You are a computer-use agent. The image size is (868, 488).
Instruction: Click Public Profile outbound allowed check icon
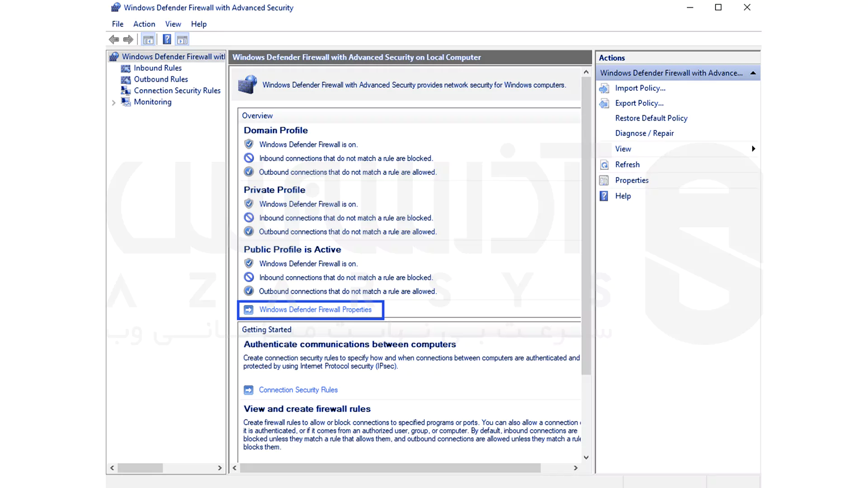(x=249, y=291)
